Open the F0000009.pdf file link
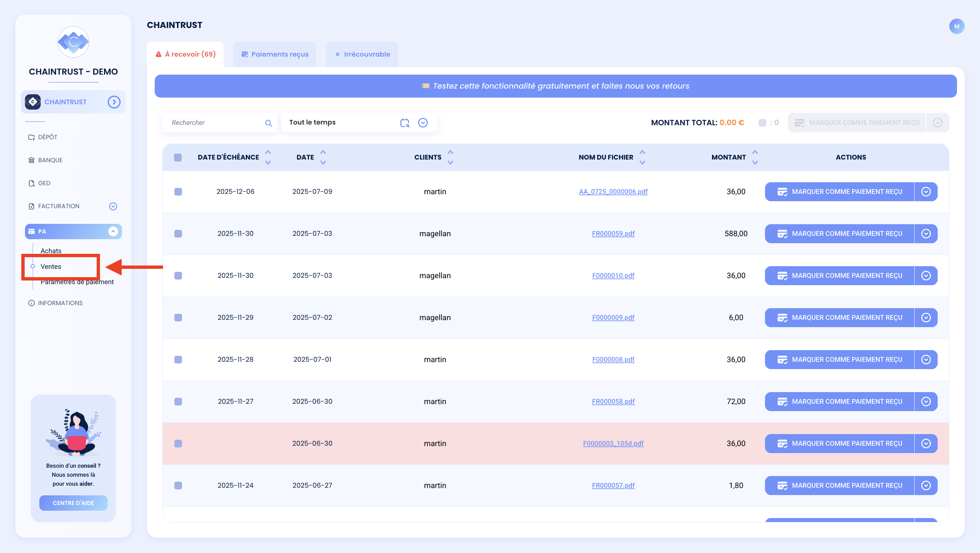The height and width of the screenshot is (553, 980). (x=613, y=317)
